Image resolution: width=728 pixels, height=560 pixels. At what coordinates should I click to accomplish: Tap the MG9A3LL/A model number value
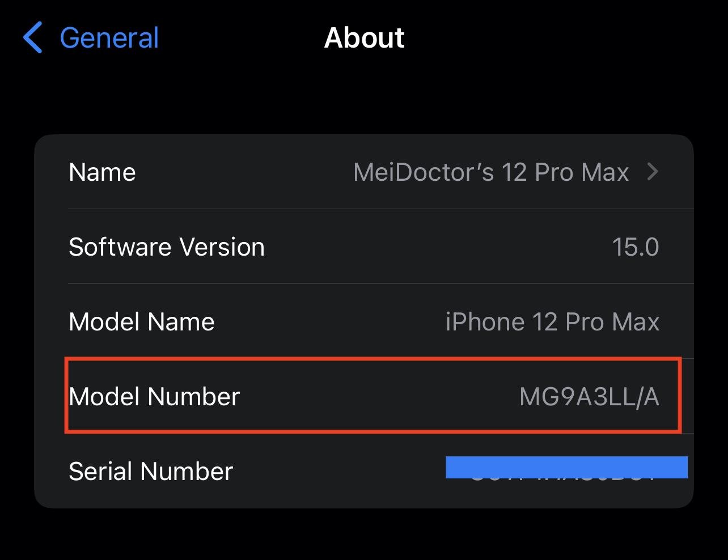(x=589, y=397)
